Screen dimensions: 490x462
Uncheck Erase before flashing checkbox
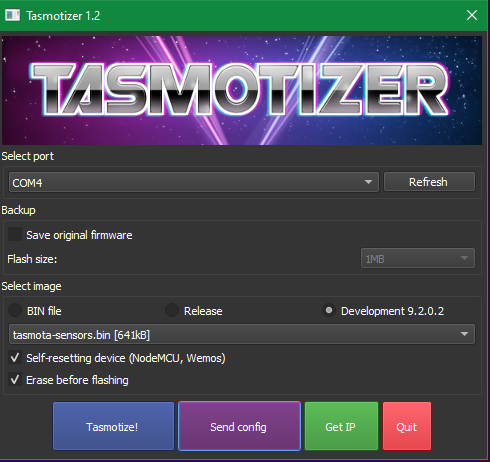pos(15,380)
